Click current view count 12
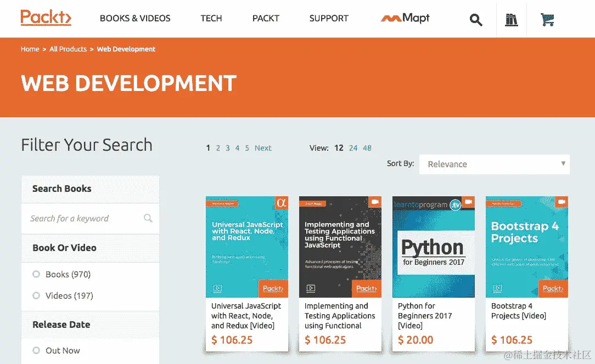The width and height of the screenshot is (595, 364). pyautogui.click(x=339, y=148)
